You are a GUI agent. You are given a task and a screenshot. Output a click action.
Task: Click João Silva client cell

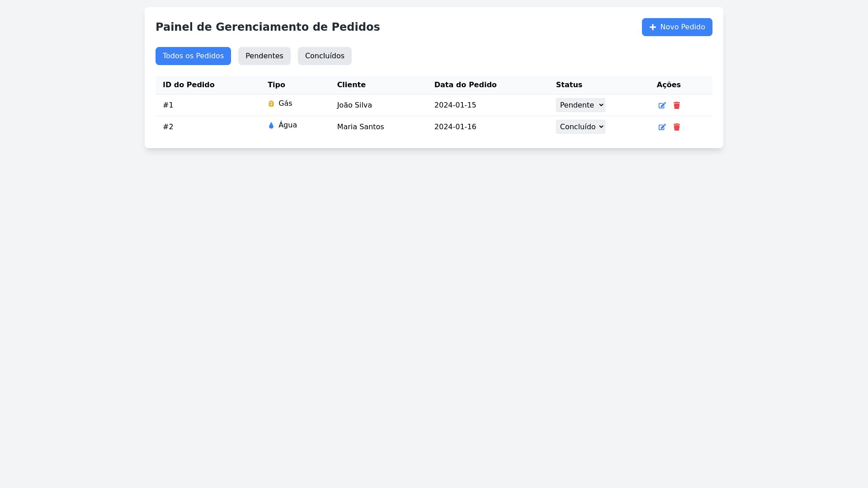354,105
